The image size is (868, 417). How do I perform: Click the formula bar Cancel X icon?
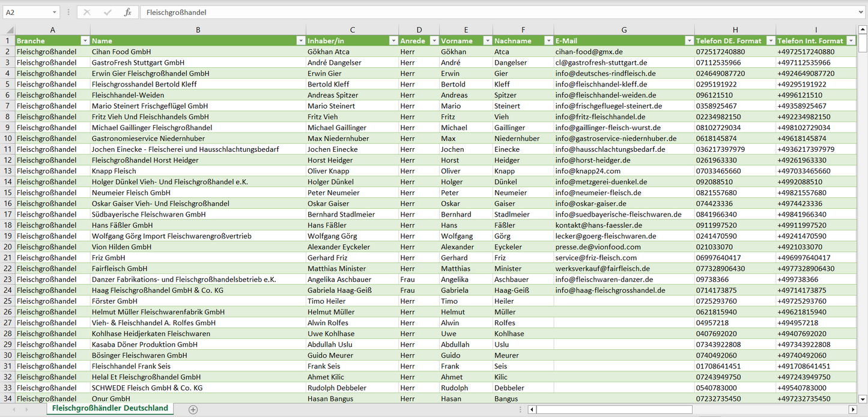pos(87,12)
